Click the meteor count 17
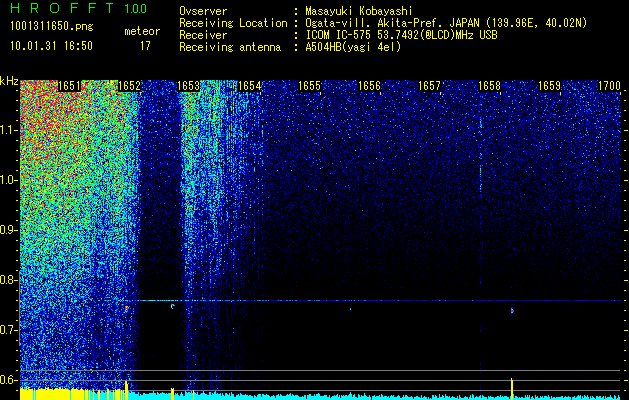 145,46
